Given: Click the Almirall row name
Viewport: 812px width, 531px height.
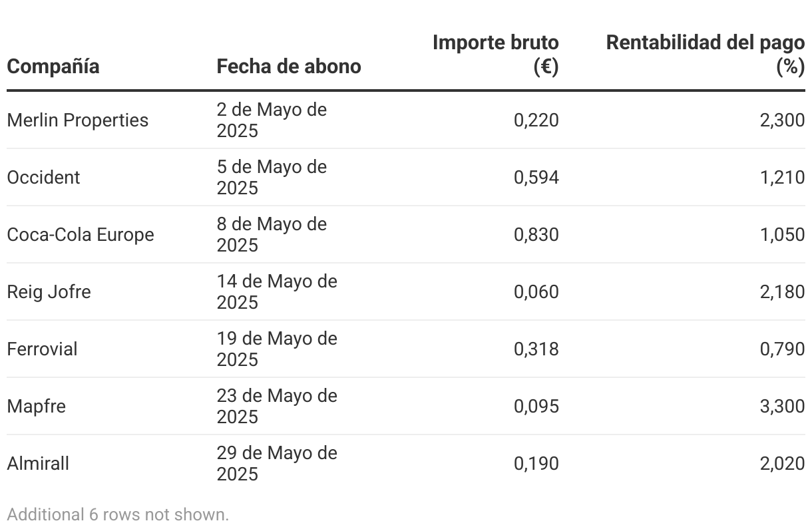Looking at the screenshot, I should [x=38, y=464].
